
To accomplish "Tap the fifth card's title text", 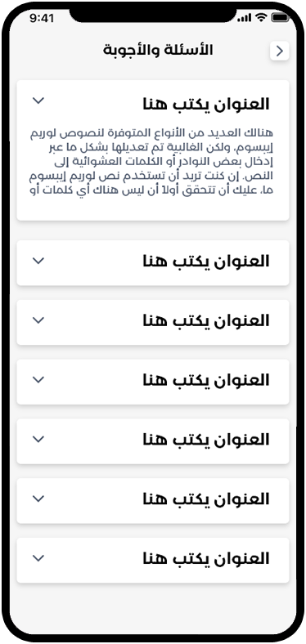I will coord(206,440).
